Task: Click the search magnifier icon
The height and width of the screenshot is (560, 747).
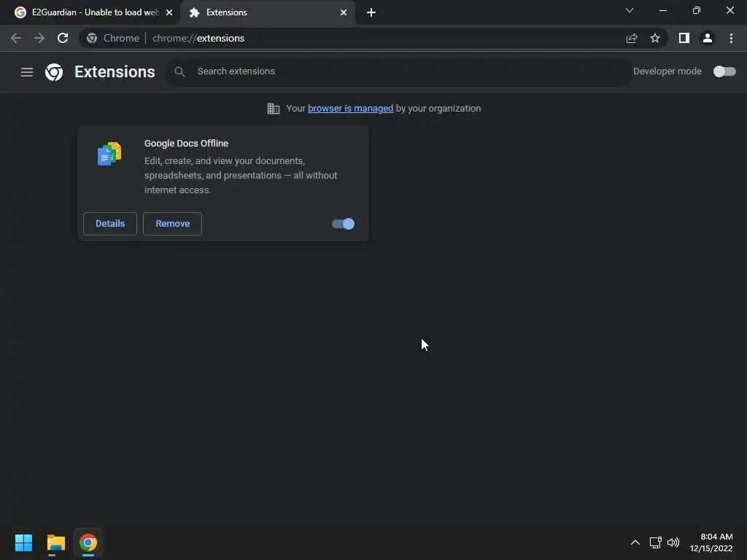Action: tap(179, 72)
